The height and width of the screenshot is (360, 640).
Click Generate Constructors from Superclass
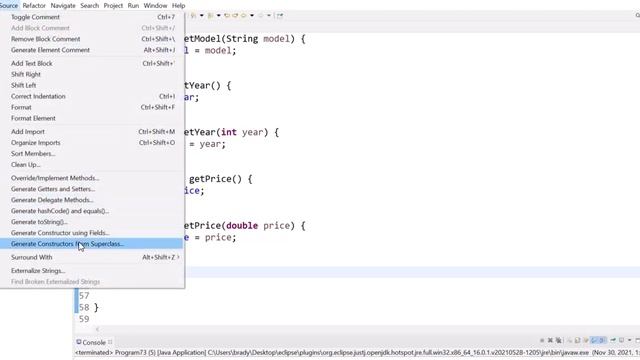tap(92, 244)
